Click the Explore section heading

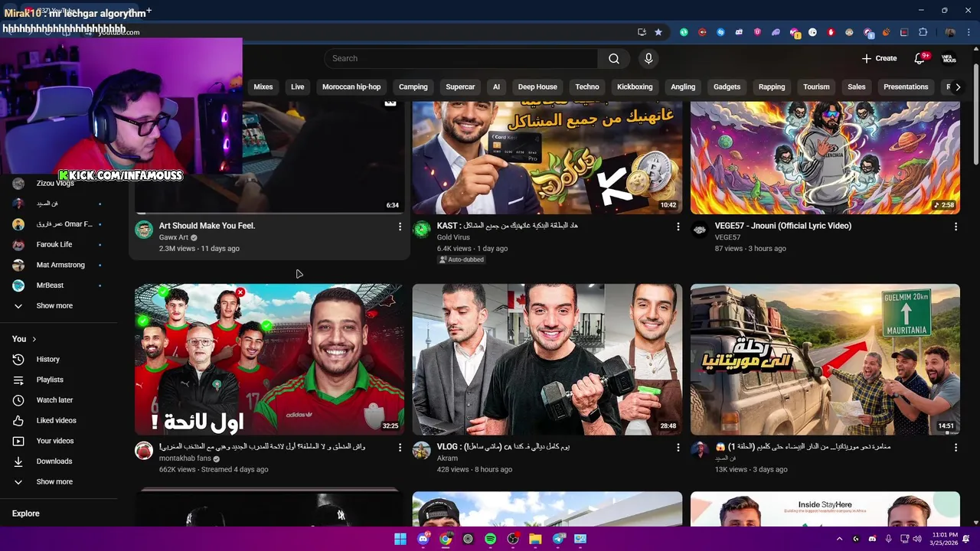tap(25, 514)
